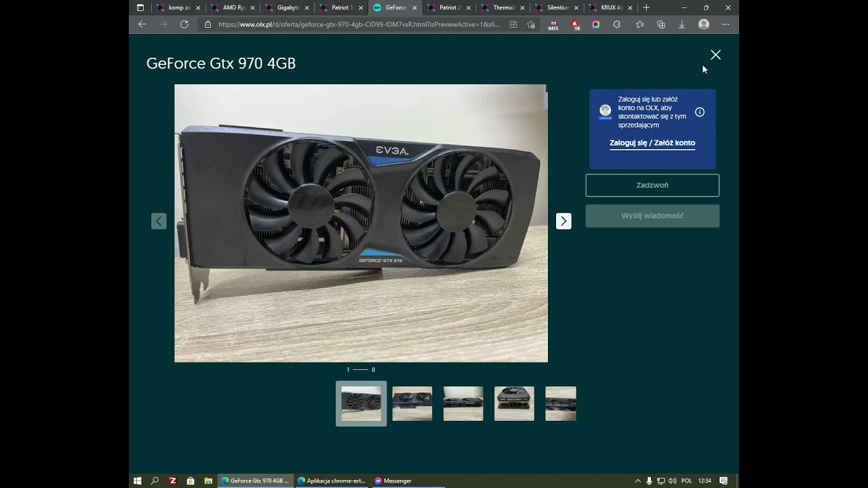The height and width of the screenshot is (488, 868).
Task: Close the active GeForce tab
Action: [x=414, y=7]
